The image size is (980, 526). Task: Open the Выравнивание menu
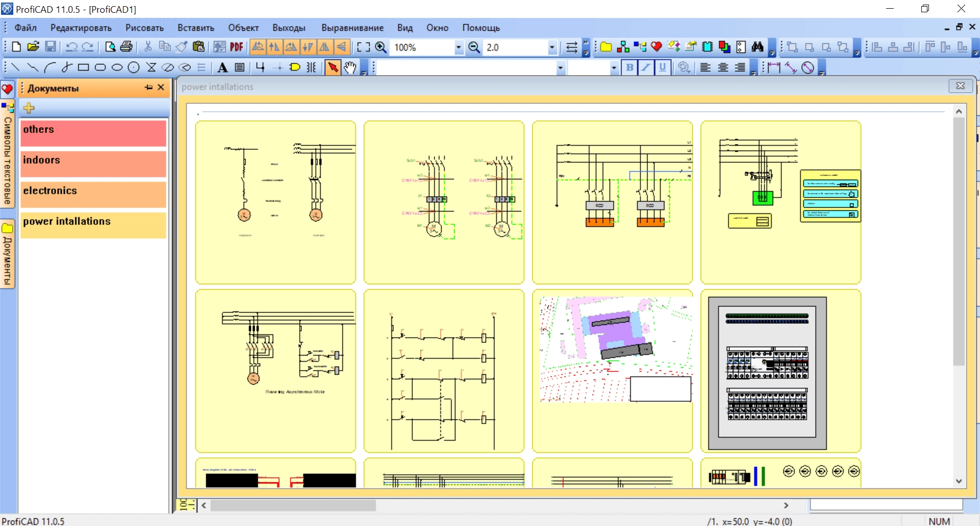point(352,28)
